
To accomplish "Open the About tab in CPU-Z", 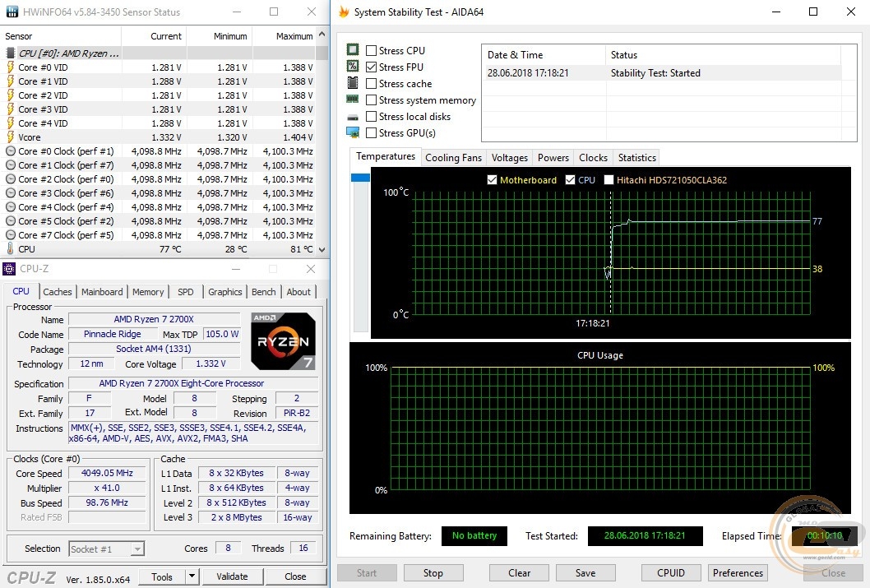I will point(298,292).
